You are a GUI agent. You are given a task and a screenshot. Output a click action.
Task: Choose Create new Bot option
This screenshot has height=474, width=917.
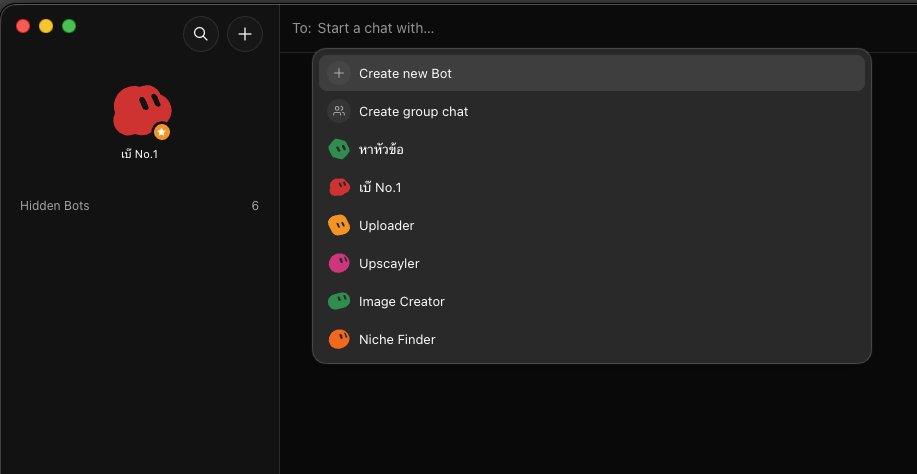[x=592, y=73]
